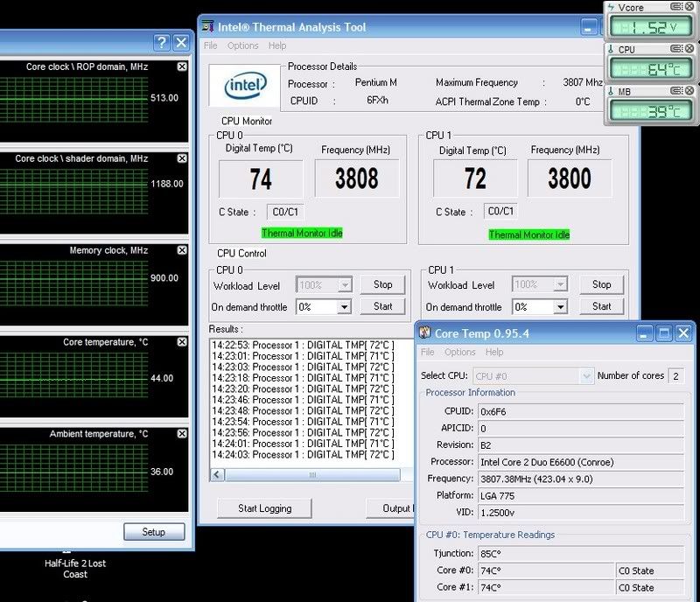Image resolution: width=700 pixels, height=602 pixels.
Task: Click the Core Temp title bar icon
Action: pyautogui.click(x=424, y=332)
